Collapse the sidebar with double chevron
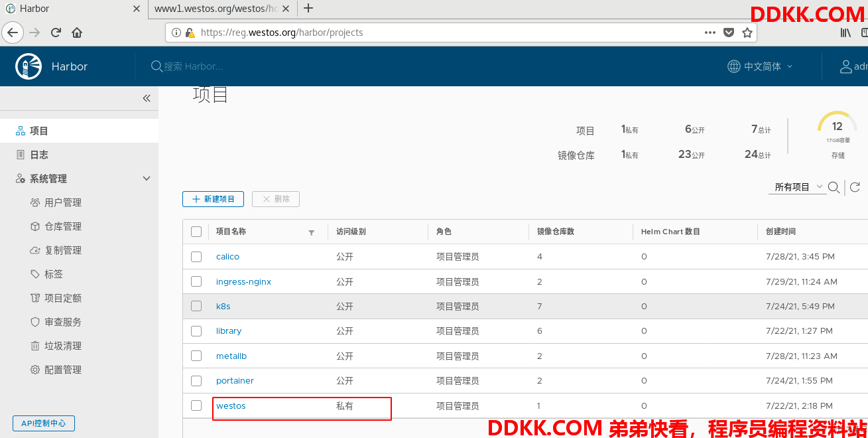The width and height of the screenshot is (868, 438). [x=147, y=98]
